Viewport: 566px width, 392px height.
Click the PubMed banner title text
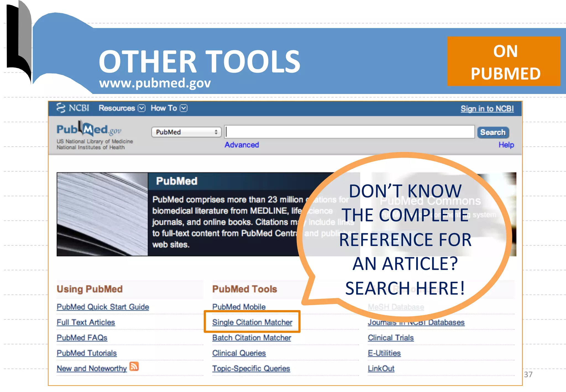(x=177, y=181)
